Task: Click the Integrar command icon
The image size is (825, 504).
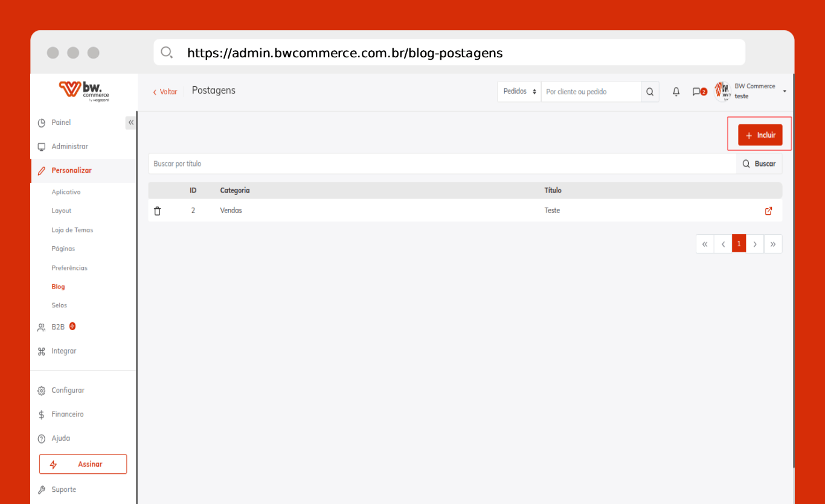Action: click(42, 351)
